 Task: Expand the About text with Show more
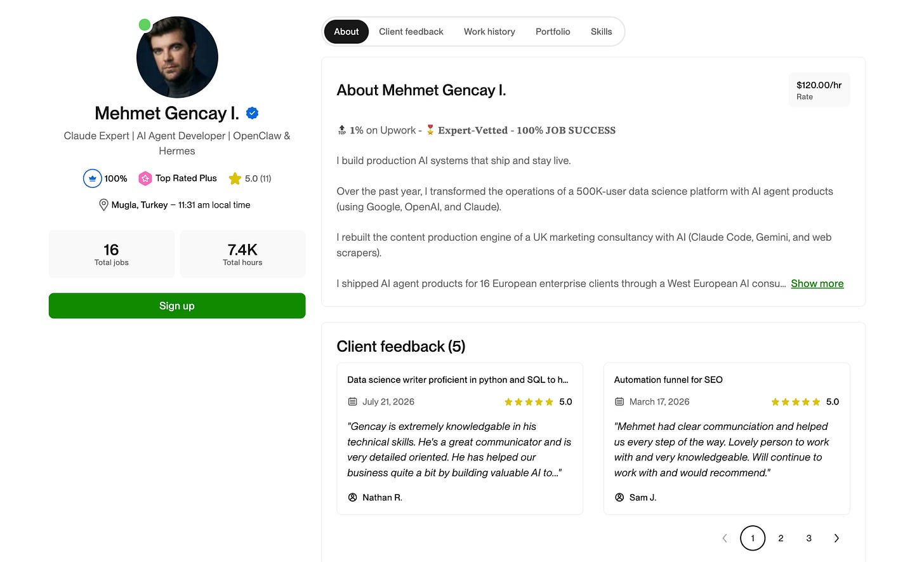click(x=817, y=284)
